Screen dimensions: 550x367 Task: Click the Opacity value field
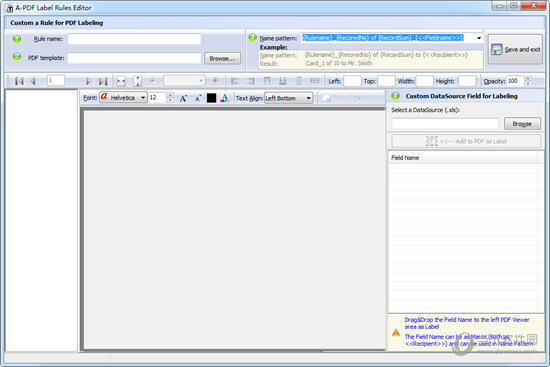click(x=515, y=81)
